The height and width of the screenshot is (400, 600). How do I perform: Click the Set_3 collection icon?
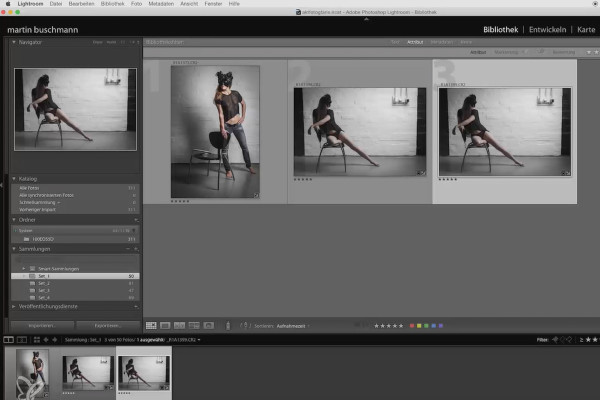(x=33, y=291)
